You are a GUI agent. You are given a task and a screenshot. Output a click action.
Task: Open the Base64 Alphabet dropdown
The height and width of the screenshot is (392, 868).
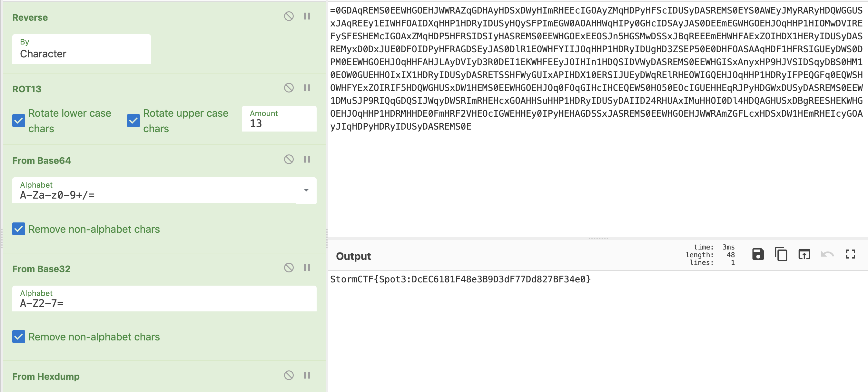point(306,191)
